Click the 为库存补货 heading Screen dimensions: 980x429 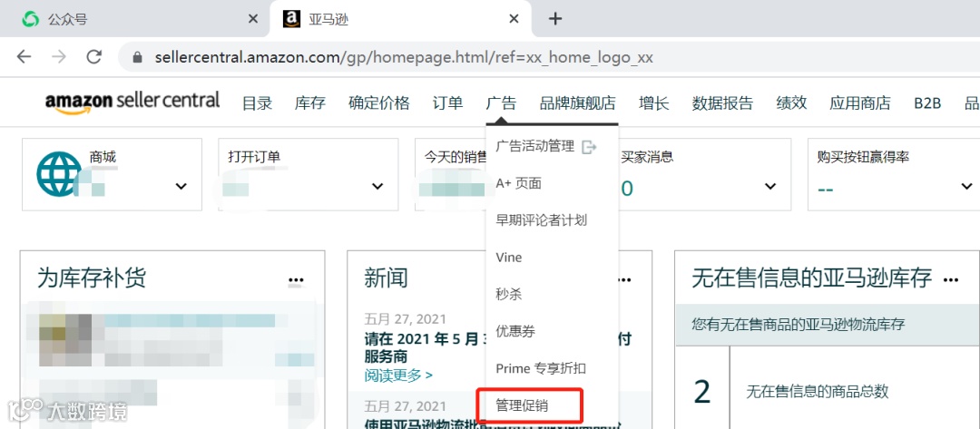point(92,278)
